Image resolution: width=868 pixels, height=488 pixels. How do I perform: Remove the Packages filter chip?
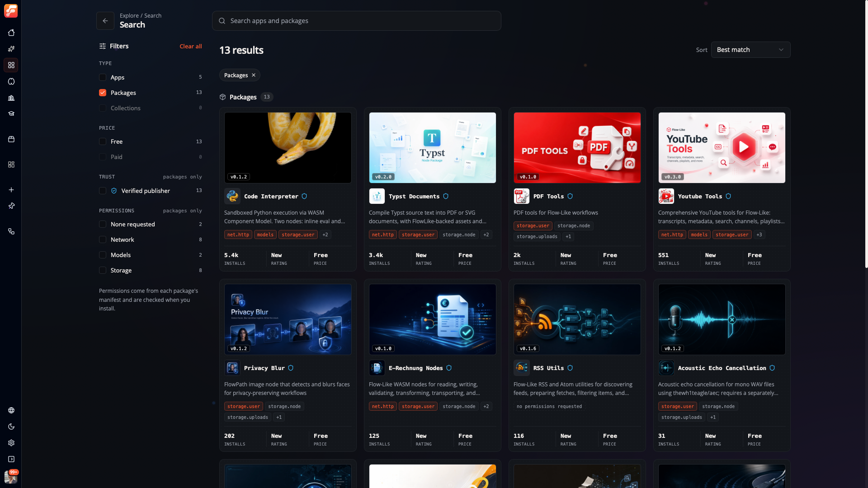254,75
